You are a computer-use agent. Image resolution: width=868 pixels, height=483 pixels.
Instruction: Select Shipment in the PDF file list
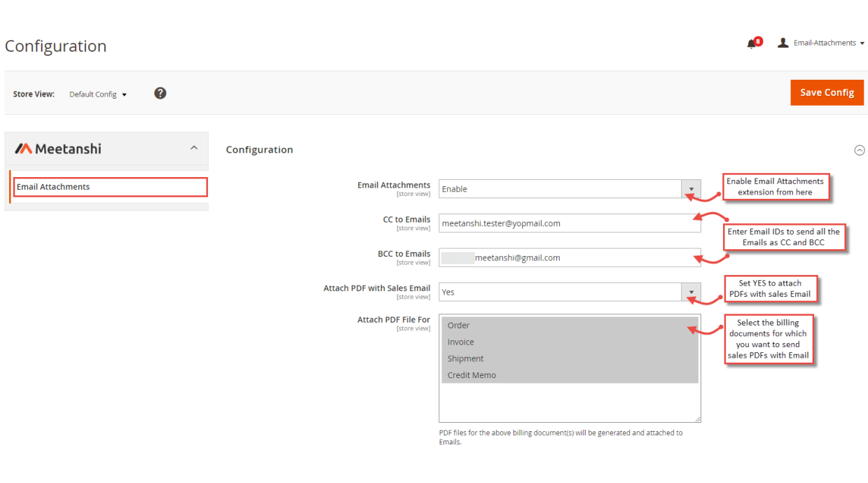[x=570, y=358]
